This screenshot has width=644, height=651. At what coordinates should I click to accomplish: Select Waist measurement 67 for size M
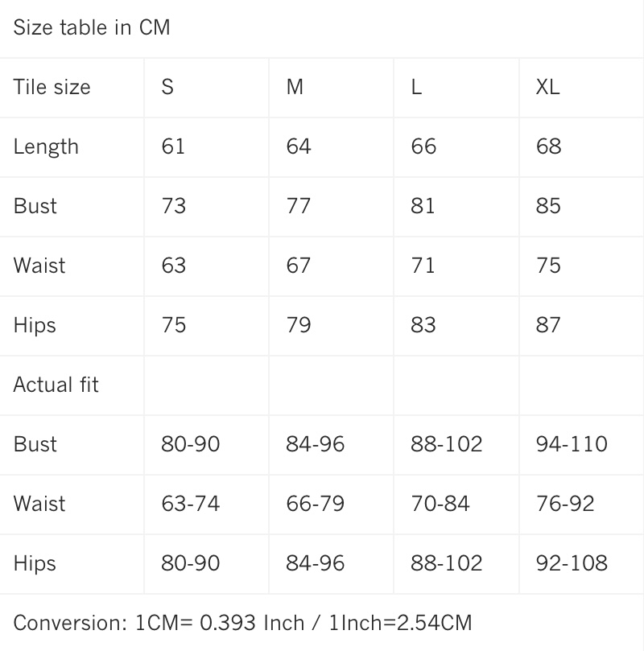pos(298,266)
